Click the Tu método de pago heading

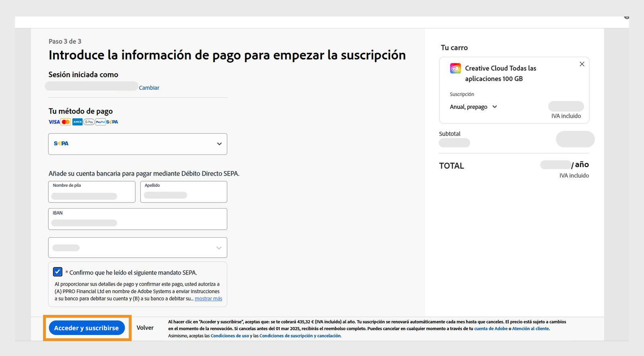click(80, 111)
